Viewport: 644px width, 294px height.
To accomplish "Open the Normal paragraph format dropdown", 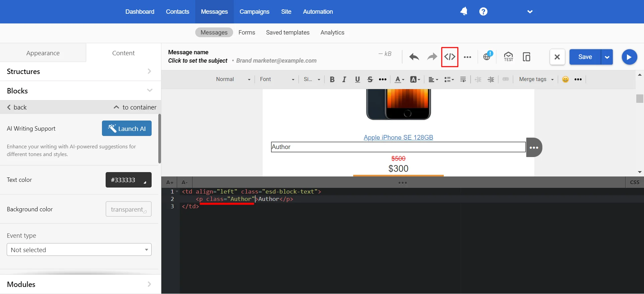I will point(233,79).
